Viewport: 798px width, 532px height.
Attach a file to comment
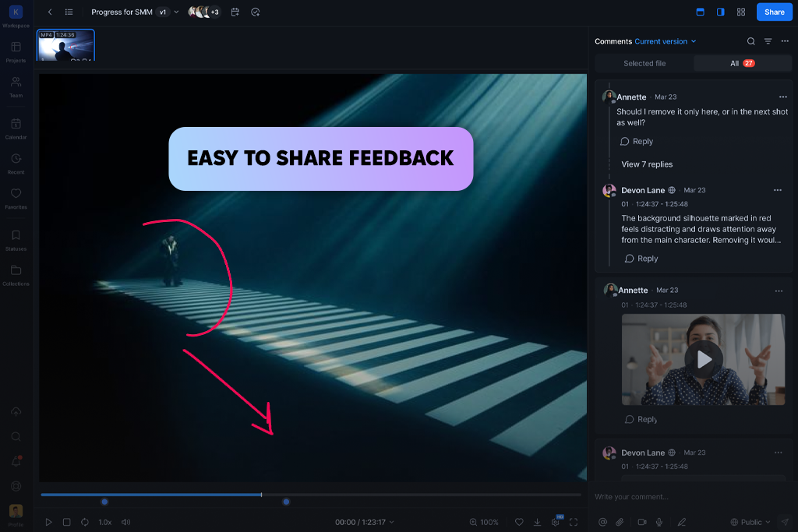[x=620, y=522]
